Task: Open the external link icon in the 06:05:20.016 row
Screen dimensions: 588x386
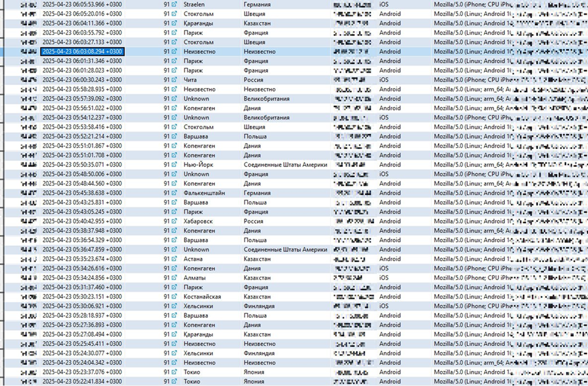Action: [x=174, y=14]
